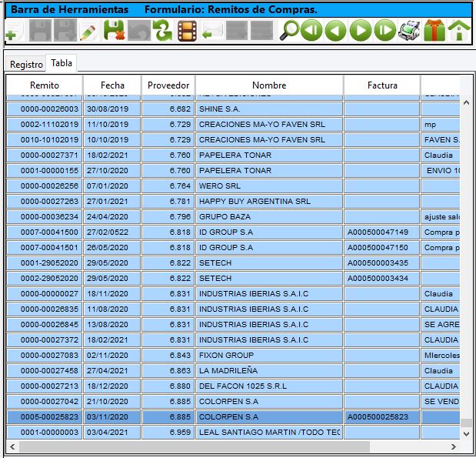Click the date cell 02/11/2020

112,356
